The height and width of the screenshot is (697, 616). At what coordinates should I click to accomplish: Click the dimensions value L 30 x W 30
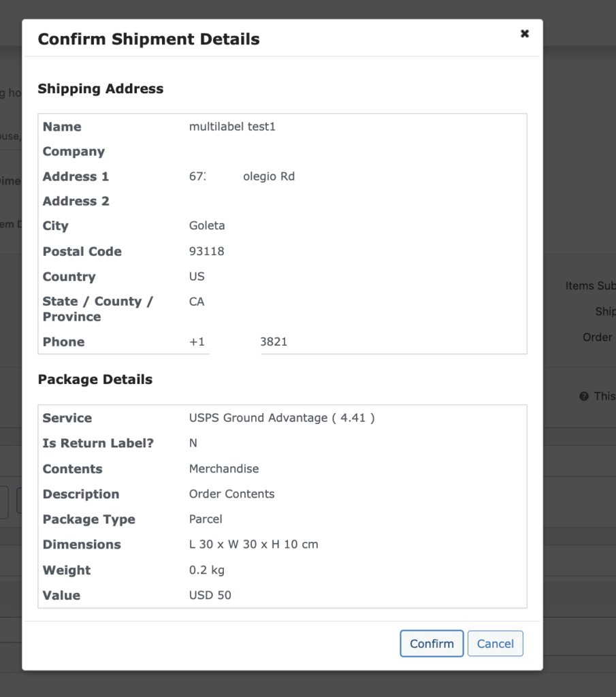(x=253, y=545)
